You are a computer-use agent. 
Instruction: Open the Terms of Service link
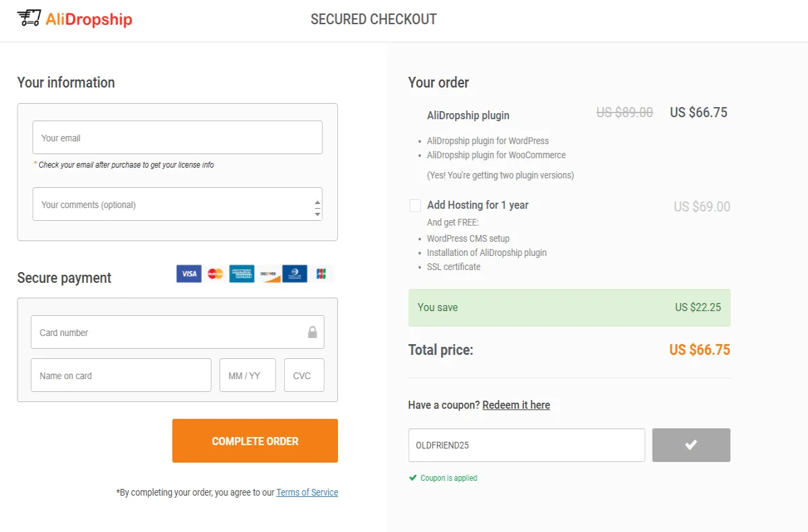(x=307, y=492)
